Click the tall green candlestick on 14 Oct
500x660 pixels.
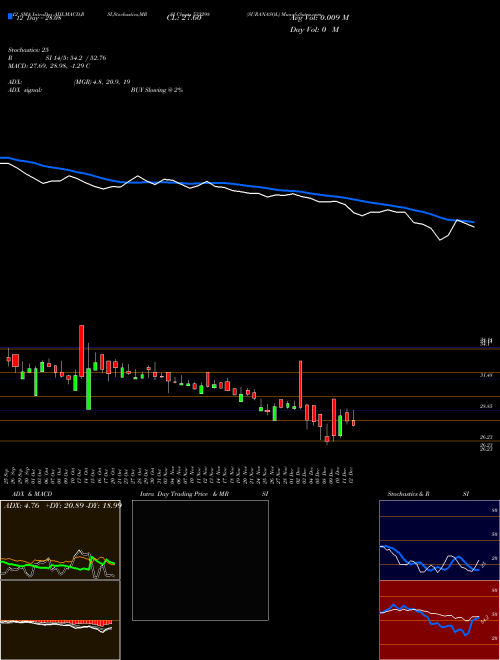click(88, 389)
